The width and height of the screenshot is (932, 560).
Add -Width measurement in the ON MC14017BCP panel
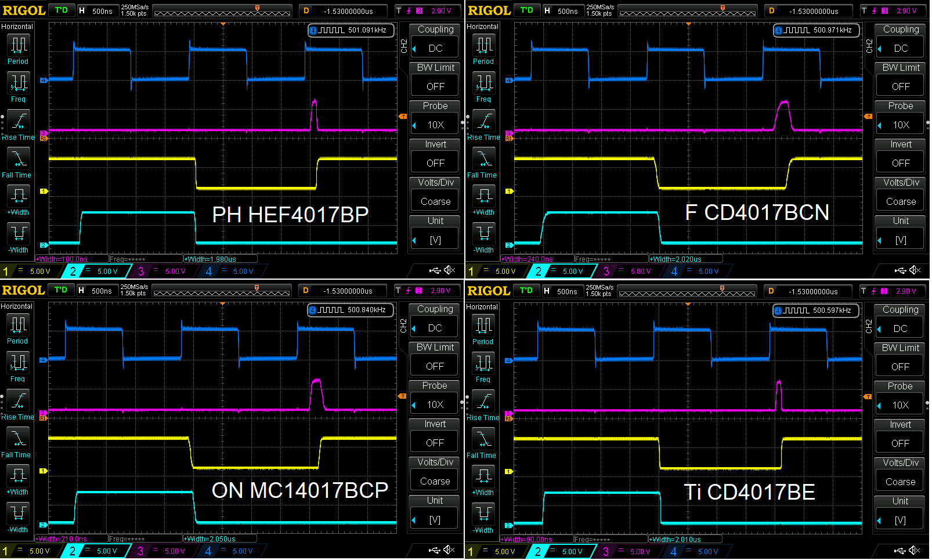click(18, 518)
